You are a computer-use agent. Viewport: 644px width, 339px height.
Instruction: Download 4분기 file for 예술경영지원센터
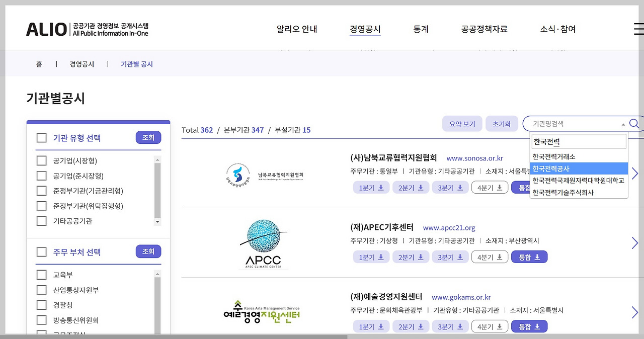[490, 326]
